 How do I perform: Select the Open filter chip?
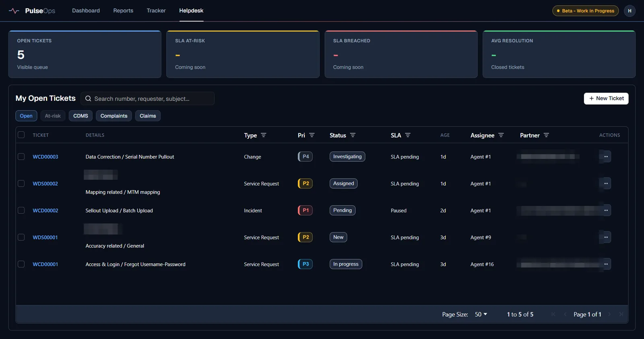point(26,116)
